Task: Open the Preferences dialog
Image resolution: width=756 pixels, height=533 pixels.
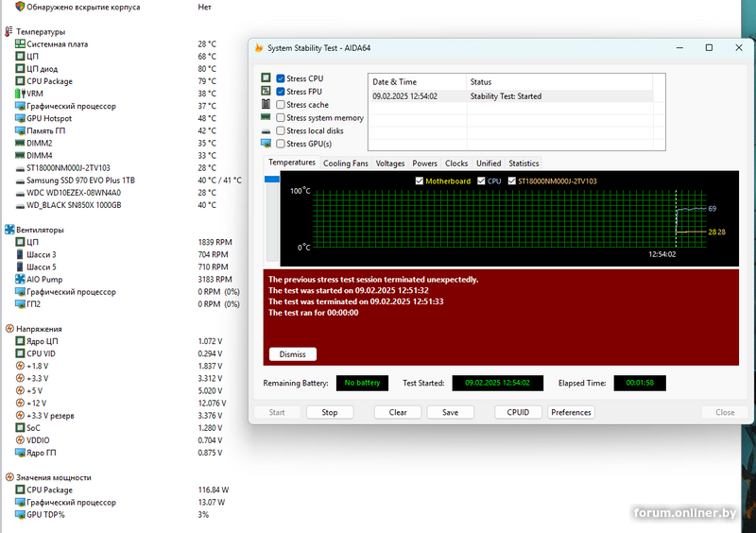Action: coord(571,412)
